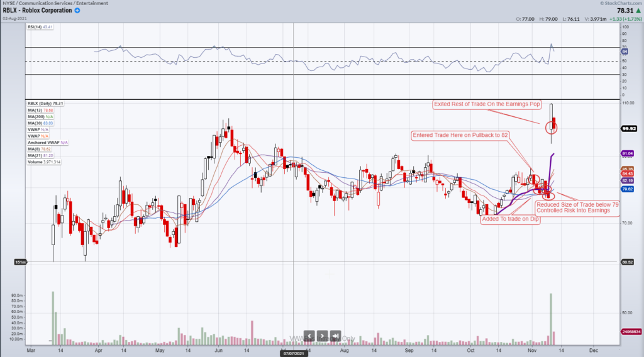
Task: Click the purple 91.04 price axis tag
Action: click(x=628, y=153)
